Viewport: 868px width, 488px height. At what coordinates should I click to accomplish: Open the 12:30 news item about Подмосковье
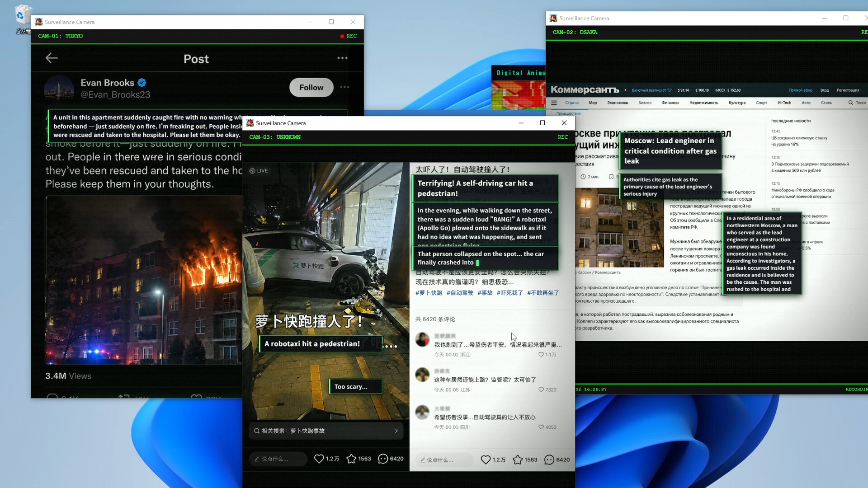pyautogui.click(x=810, y=167)
